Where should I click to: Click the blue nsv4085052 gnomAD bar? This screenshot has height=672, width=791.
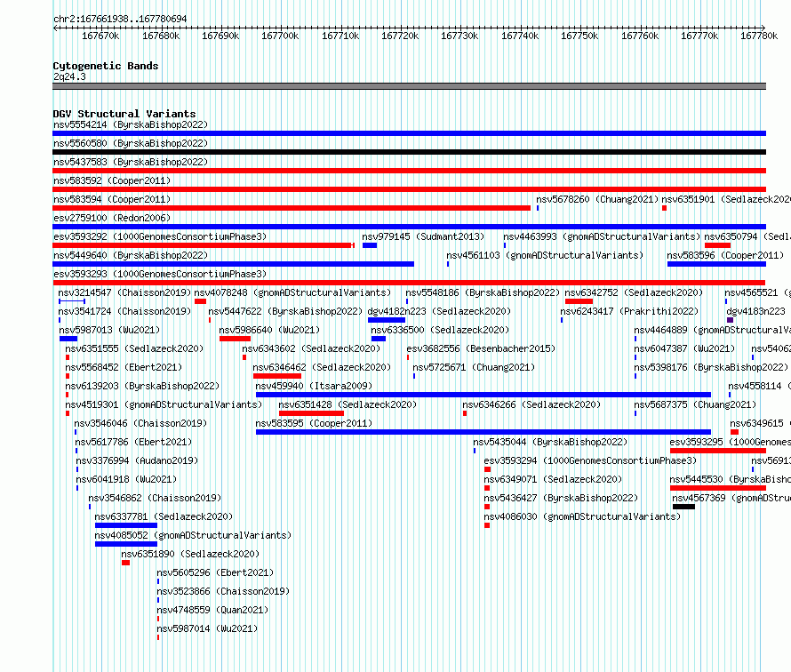126,544
